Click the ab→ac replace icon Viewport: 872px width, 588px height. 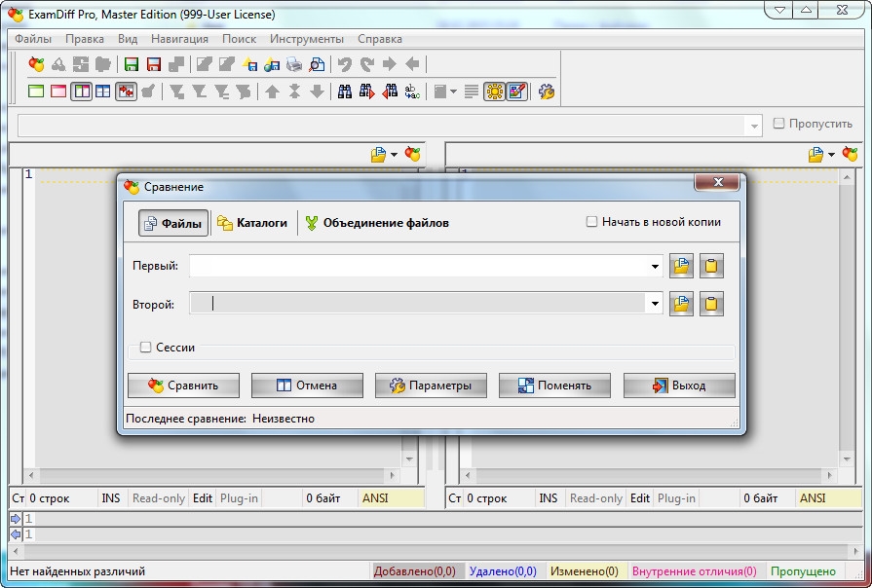coord(412,92)
